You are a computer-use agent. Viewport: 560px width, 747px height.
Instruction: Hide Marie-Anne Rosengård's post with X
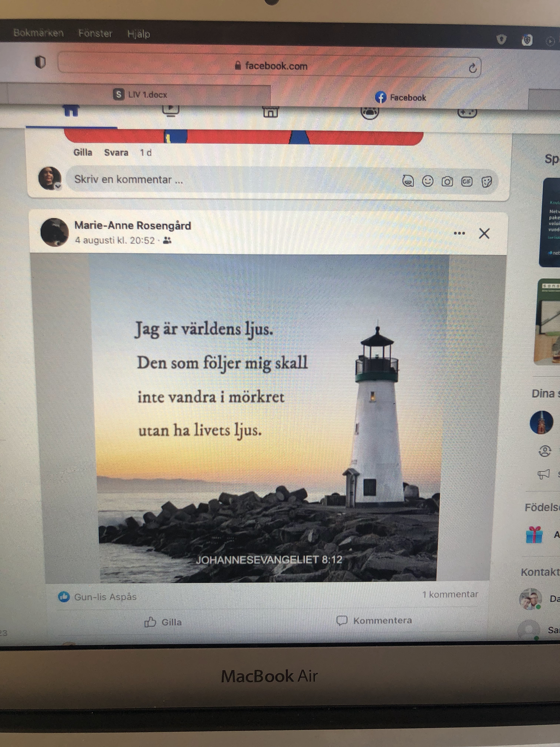[484, 233]
